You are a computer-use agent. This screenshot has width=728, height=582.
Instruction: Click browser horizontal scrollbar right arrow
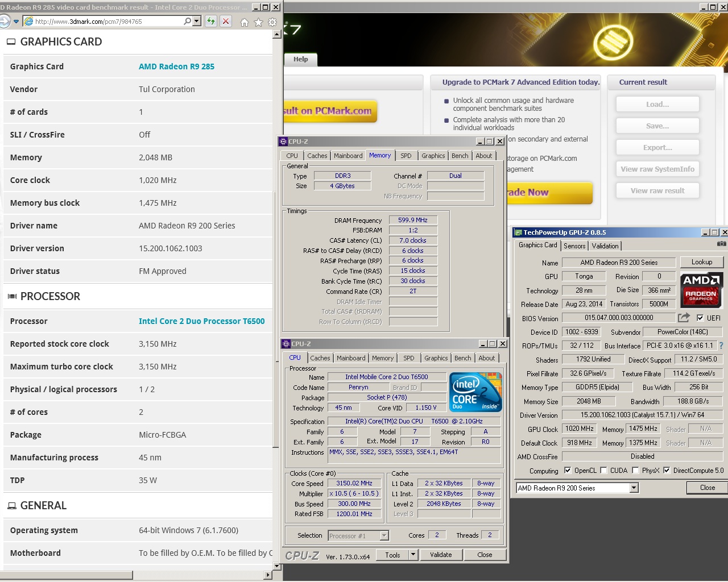[268, 575]
